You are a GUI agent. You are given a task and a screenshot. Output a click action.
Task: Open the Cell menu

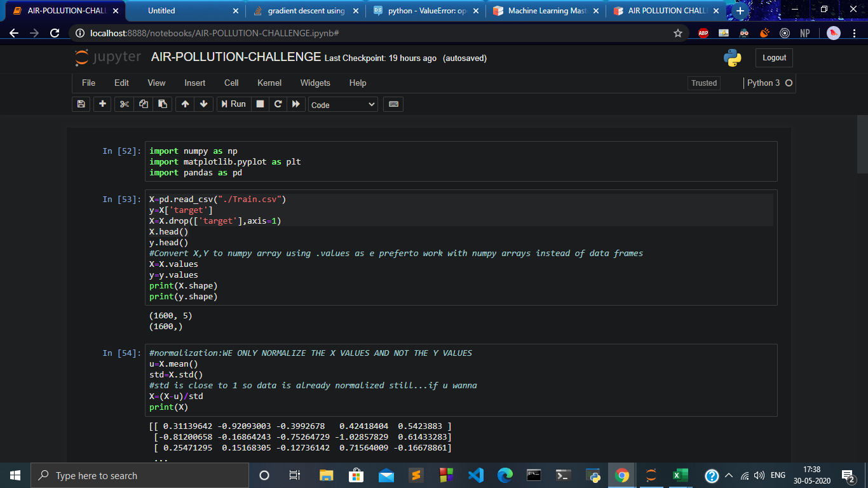coord(231,83)
